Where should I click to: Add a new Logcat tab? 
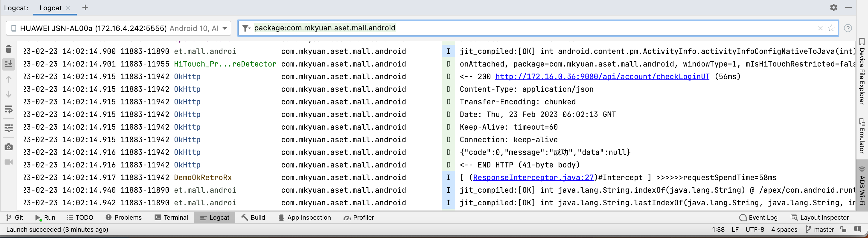click(85, 7)
